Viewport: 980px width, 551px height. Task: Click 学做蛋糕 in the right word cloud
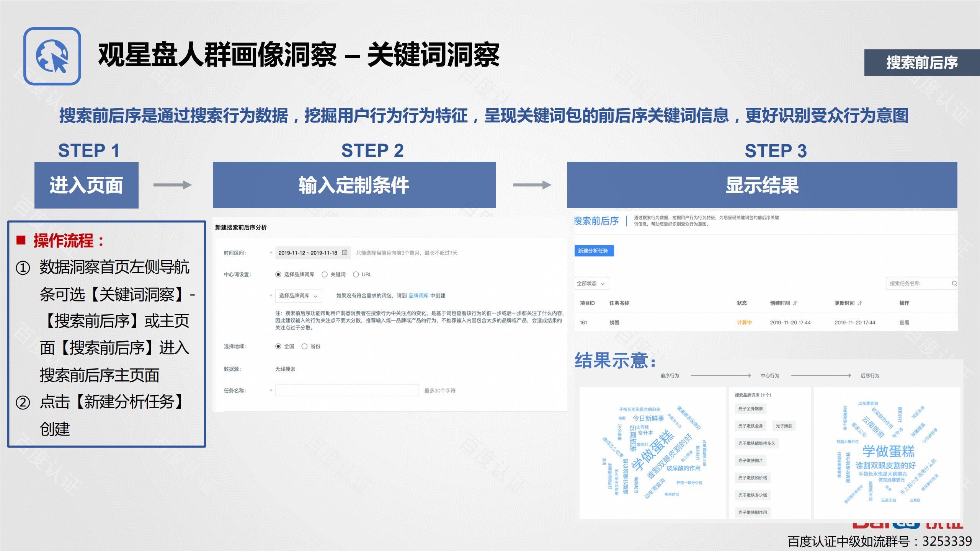pyautogui.click(x=889, y=451)
